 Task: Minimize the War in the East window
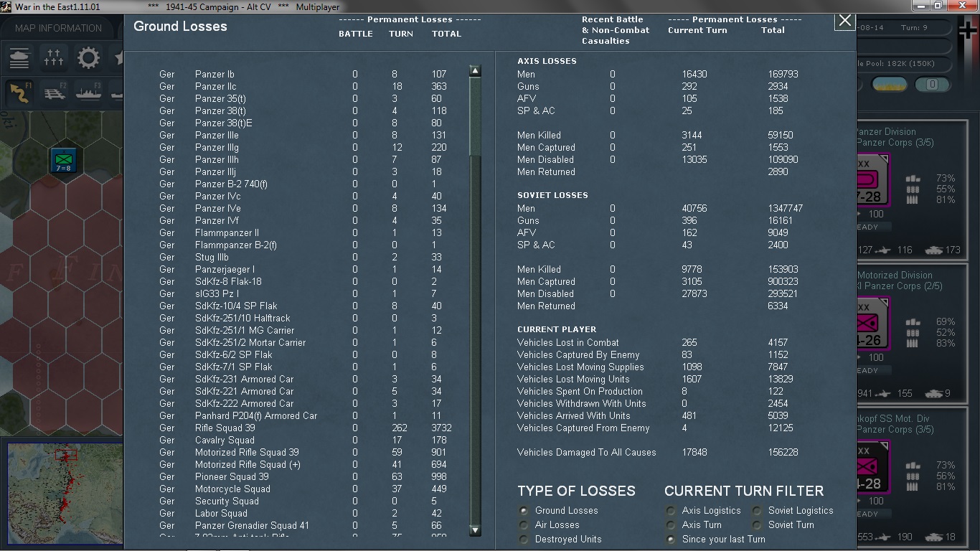pyautogui.click(x=920, y=6)
